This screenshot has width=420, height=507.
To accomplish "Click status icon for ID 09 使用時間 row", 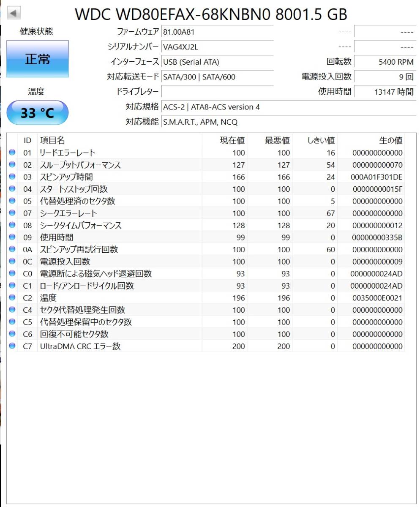I will pyautogui.click(x=12, y=237).
